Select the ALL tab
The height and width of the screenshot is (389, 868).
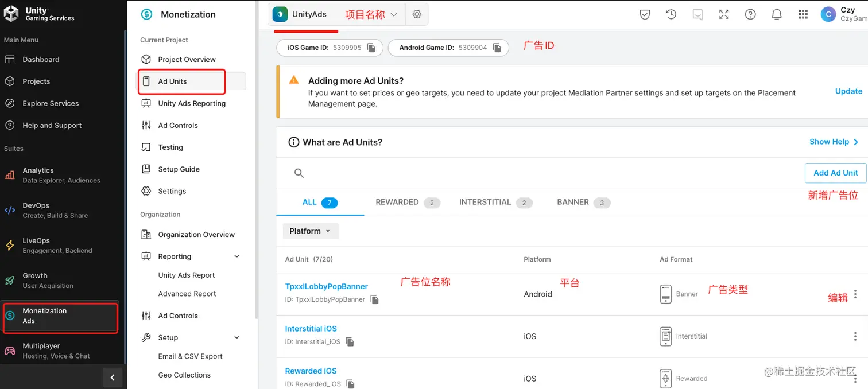click(x=320, y=202)
